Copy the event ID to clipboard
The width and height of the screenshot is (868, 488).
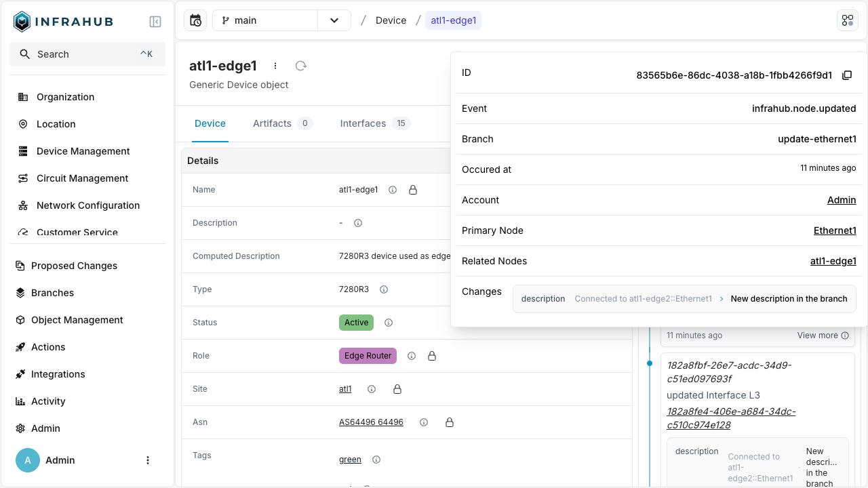pos(847,75)
